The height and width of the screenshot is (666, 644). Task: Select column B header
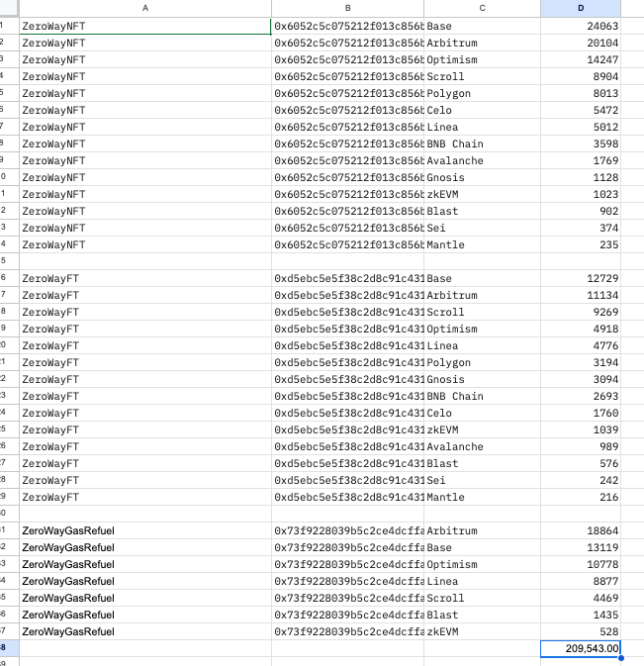[347, 8]
